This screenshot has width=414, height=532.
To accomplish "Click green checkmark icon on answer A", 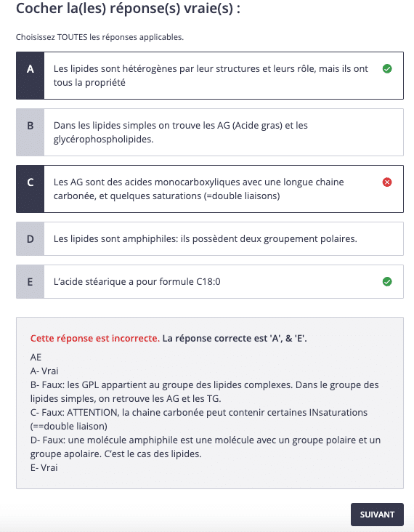I will 387,69.
